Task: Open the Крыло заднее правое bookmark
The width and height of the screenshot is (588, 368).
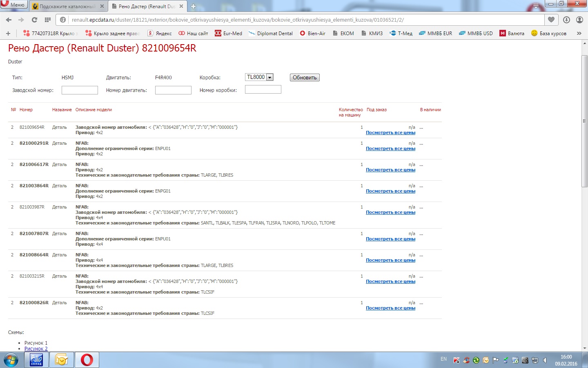Action: [112, 33]
